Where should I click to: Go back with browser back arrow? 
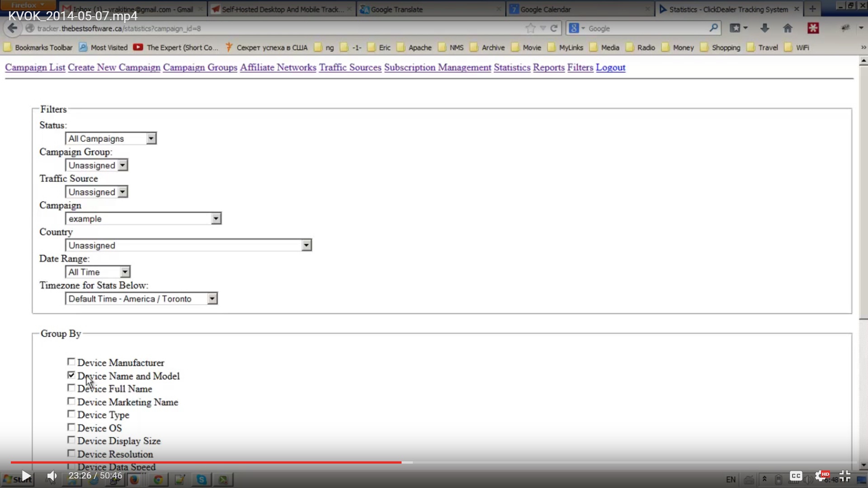coord(13,28)
